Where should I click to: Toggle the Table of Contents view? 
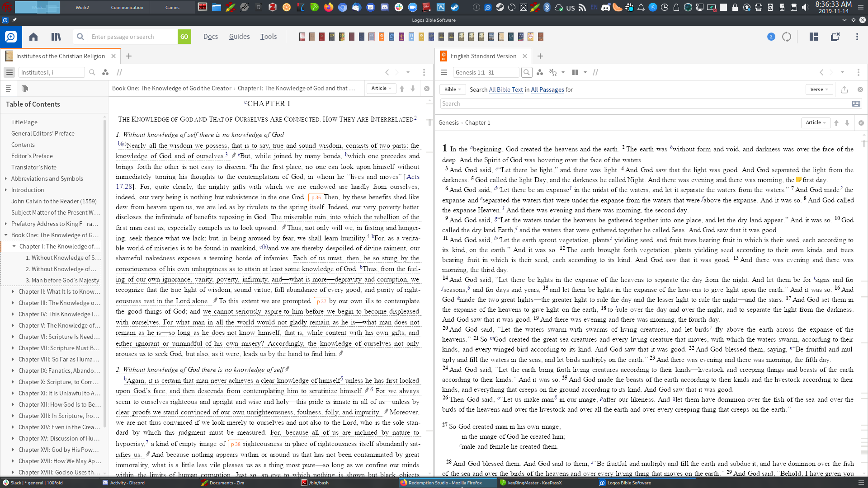[x=9, y=89]
